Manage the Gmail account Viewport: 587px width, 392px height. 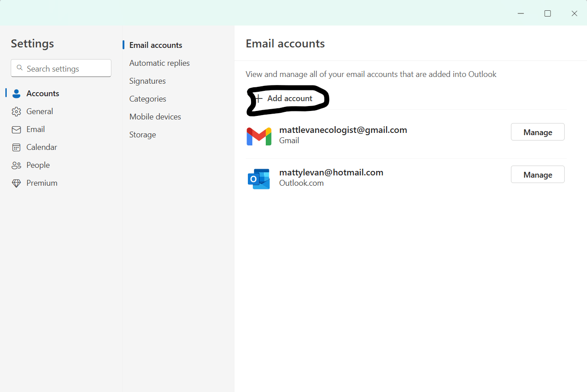coord(537,132)
